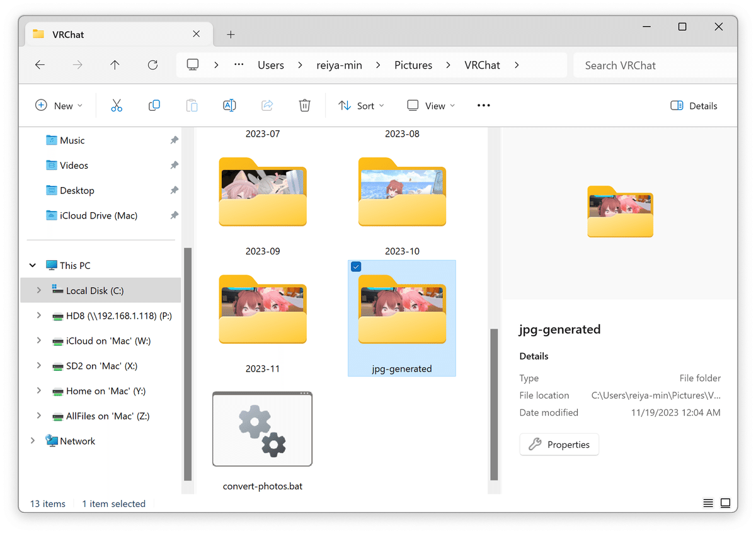Refresh the VRChat folder view
This screenshot has height=534, width=756.
[152, 65]
